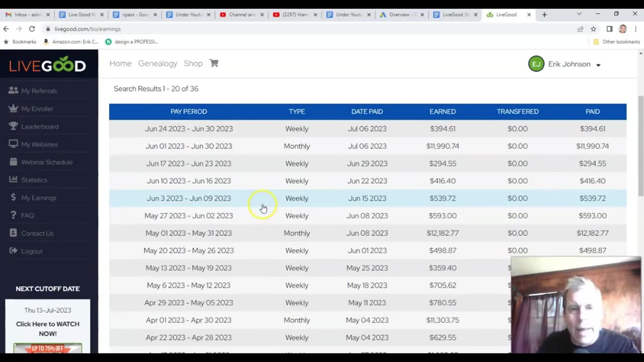
Task: Click the My Websites monitor icon
Action: (13, 144)
